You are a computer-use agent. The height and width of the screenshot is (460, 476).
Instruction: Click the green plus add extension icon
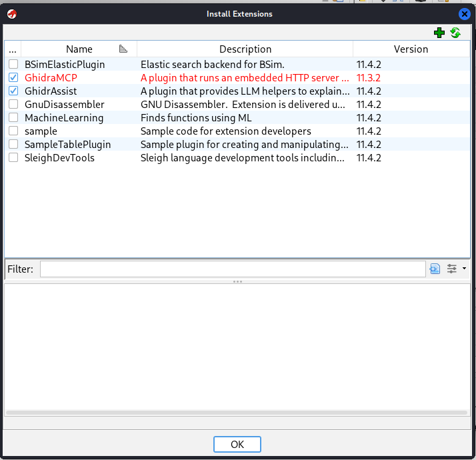(439, 33)
